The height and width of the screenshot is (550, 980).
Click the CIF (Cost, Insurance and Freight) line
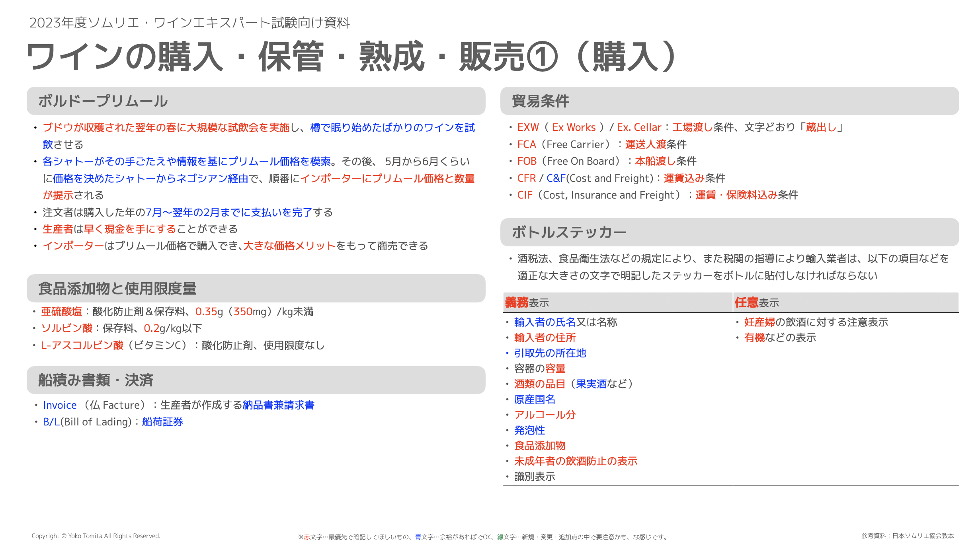click(658, 195)
